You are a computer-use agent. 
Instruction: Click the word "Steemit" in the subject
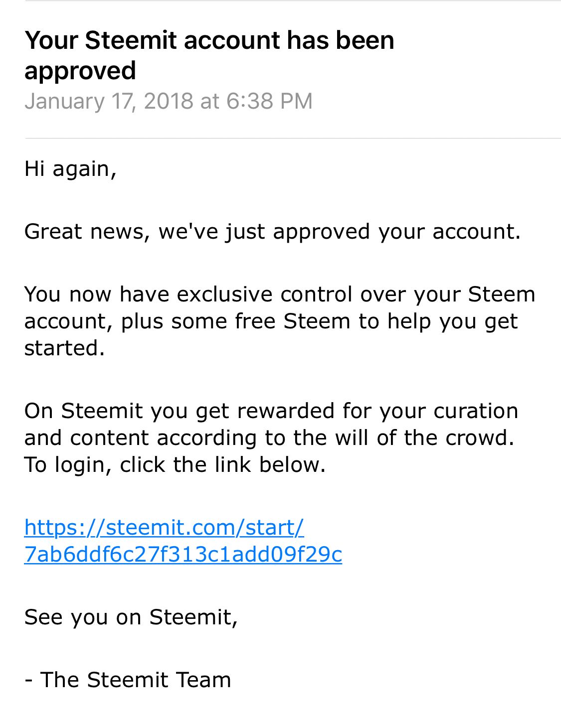130,40
